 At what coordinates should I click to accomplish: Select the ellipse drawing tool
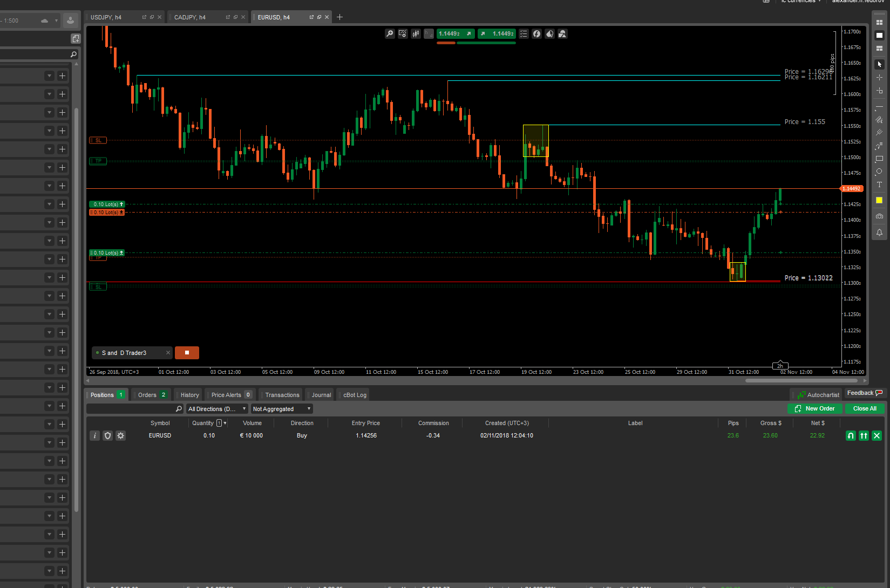click(x=879, y=172)
